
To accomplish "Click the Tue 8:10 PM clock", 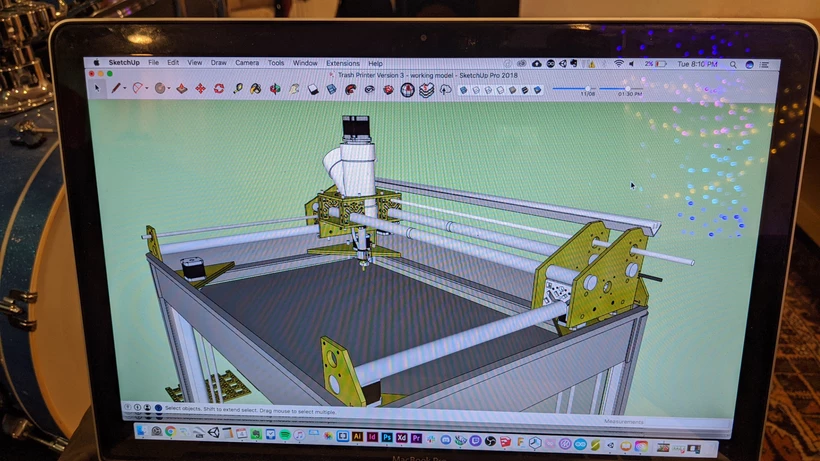I will [x=698, y=64].
